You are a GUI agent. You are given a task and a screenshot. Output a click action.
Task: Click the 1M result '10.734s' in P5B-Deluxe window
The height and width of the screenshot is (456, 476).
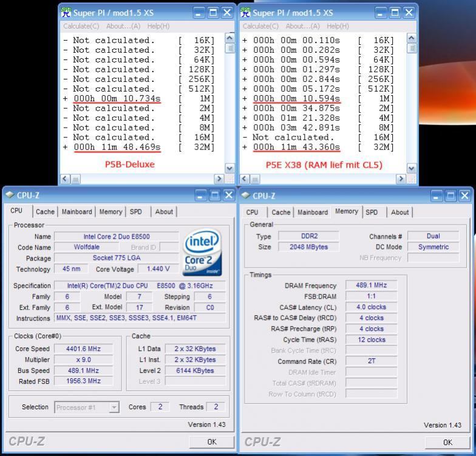(x=117, y=98)
